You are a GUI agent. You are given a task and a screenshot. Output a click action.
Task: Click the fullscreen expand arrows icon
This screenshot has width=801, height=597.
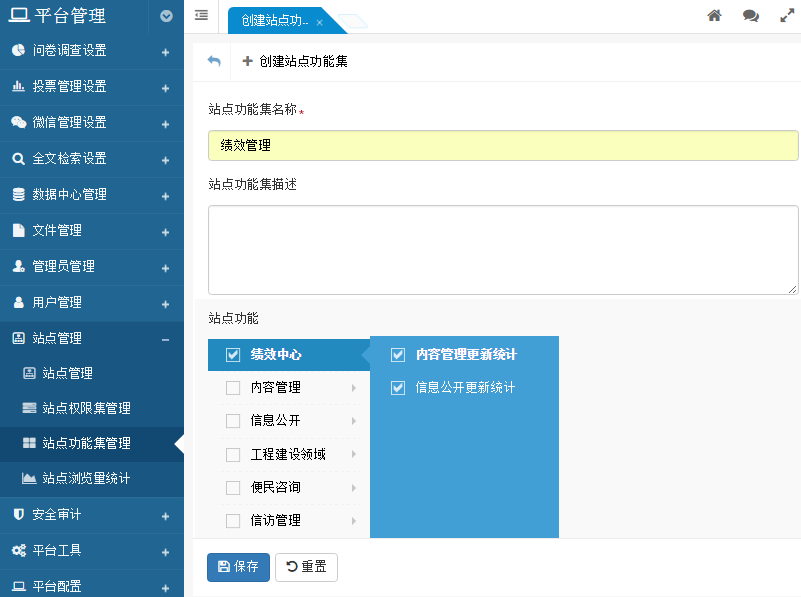click(786, 16)
